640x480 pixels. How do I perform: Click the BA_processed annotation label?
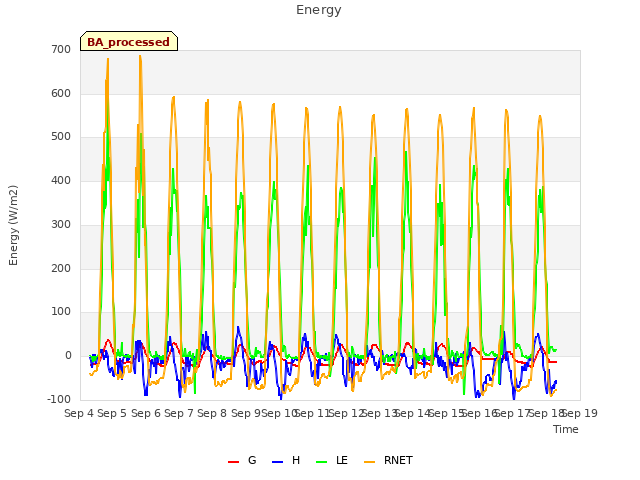click(x=129, y=42)
